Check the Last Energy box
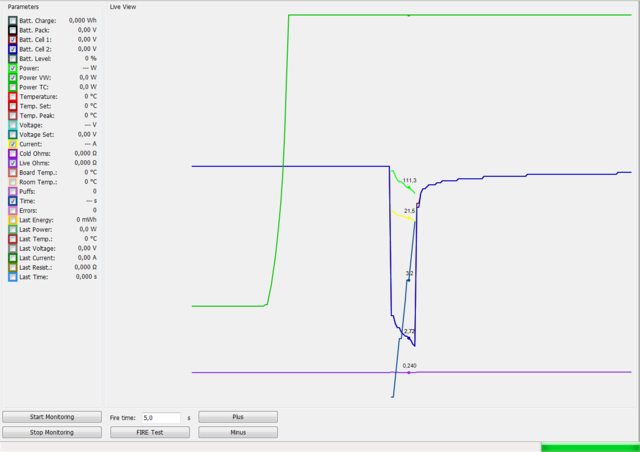Screen dimensions: 640x452 point(12,220)
